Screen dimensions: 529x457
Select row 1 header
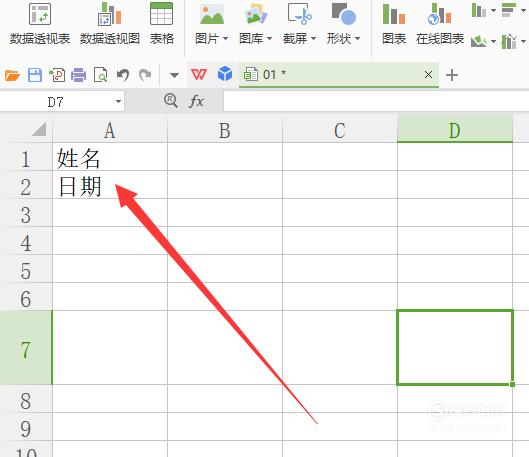[26, 157]
